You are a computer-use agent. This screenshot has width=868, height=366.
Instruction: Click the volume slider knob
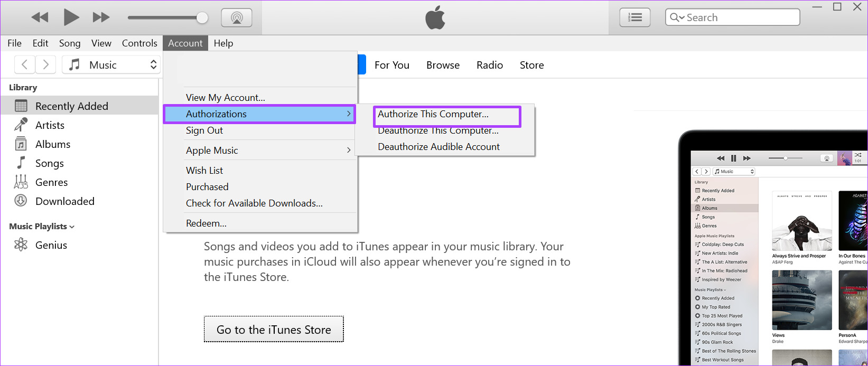(202, 18)
